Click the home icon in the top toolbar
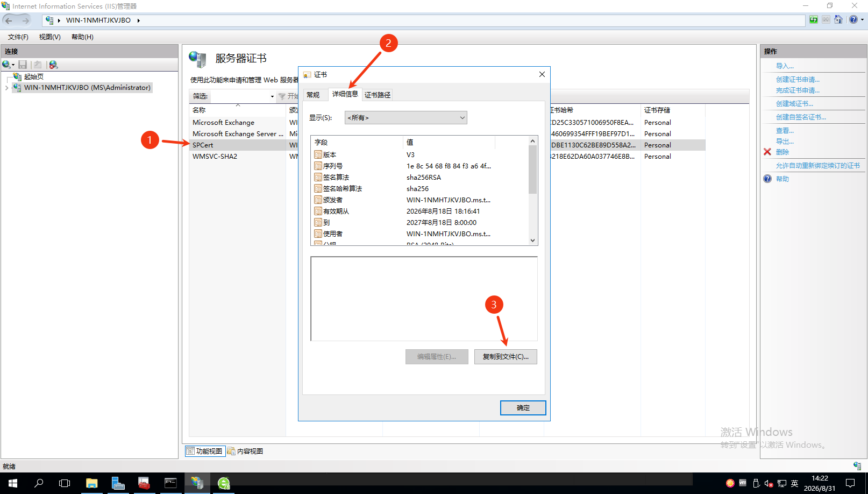 click(838, 20)
